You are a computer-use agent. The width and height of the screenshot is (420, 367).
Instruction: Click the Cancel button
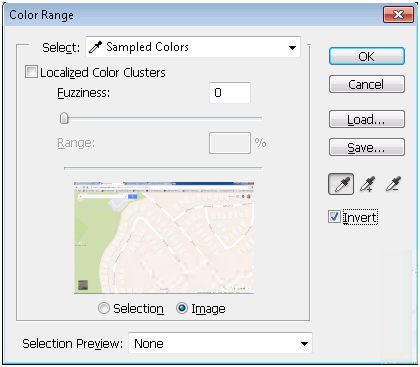coord(367,84)
